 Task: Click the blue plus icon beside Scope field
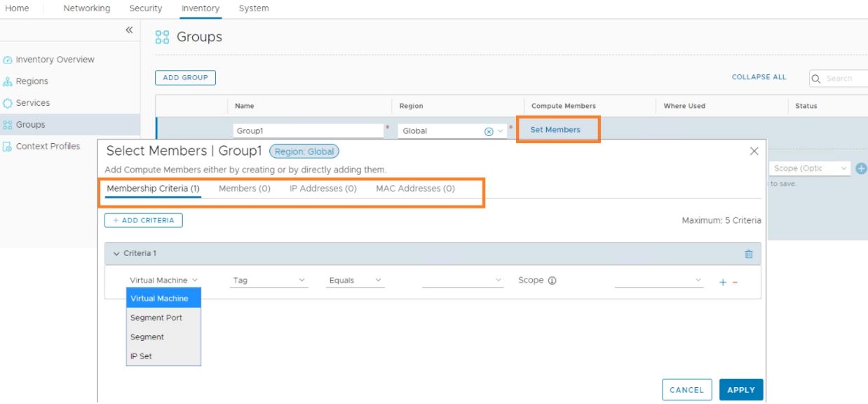point(862,168)
